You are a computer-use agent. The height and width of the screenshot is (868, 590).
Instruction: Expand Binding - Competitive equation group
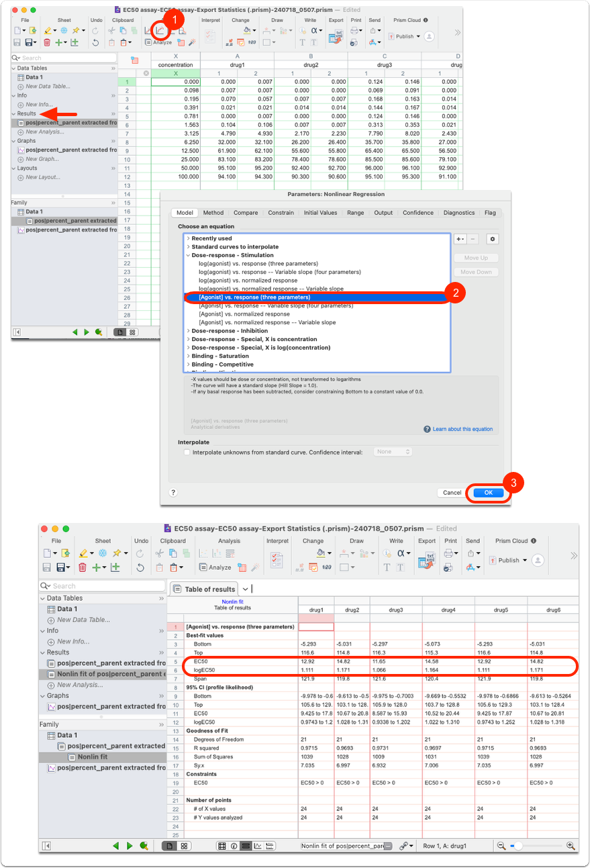pyautogui.click(x=188, y=365)
